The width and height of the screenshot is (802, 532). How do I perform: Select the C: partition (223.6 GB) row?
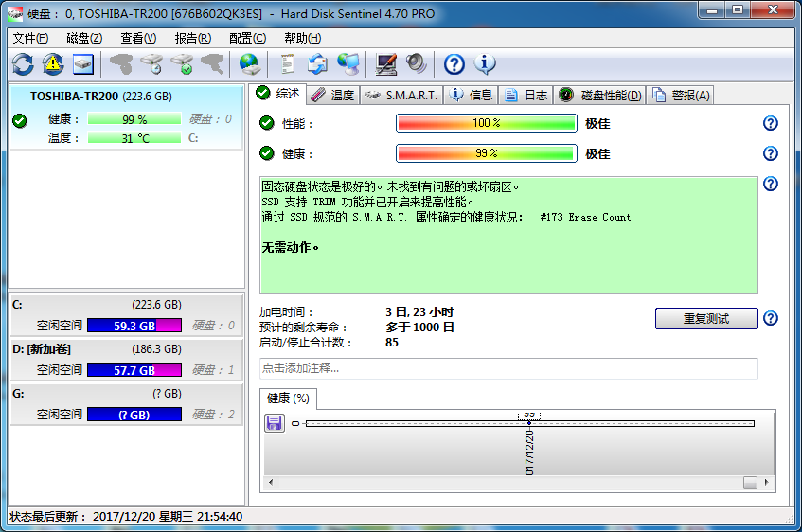click(126, 315)
